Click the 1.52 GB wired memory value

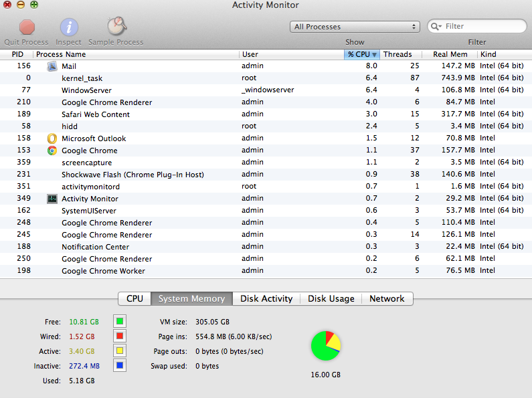(82, 336)
